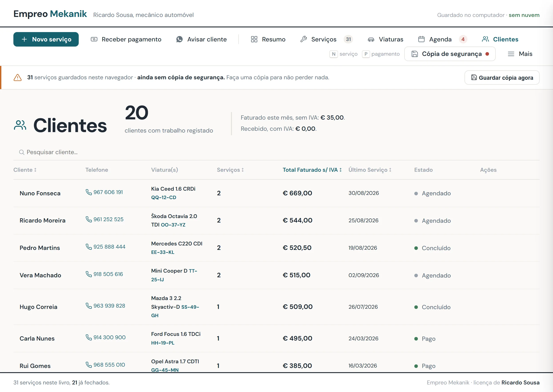
Task: Select the Ricardo Moreira client name
Action: 43,221
